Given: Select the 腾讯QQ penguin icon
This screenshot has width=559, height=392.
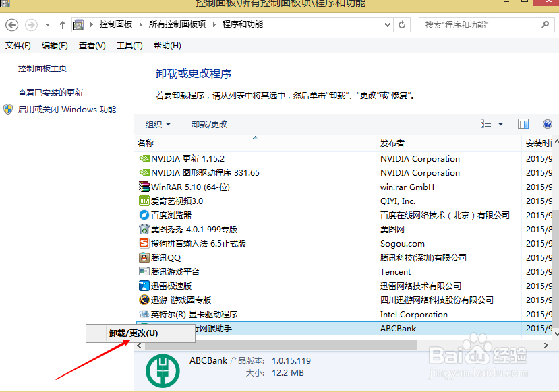Looking at the screenshot, I should [144, 257].
